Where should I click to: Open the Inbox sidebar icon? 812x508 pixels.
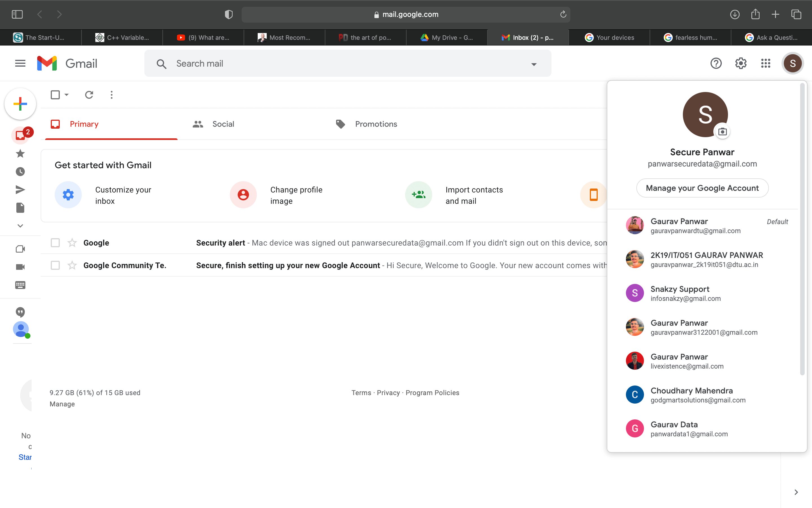[20, 135]
